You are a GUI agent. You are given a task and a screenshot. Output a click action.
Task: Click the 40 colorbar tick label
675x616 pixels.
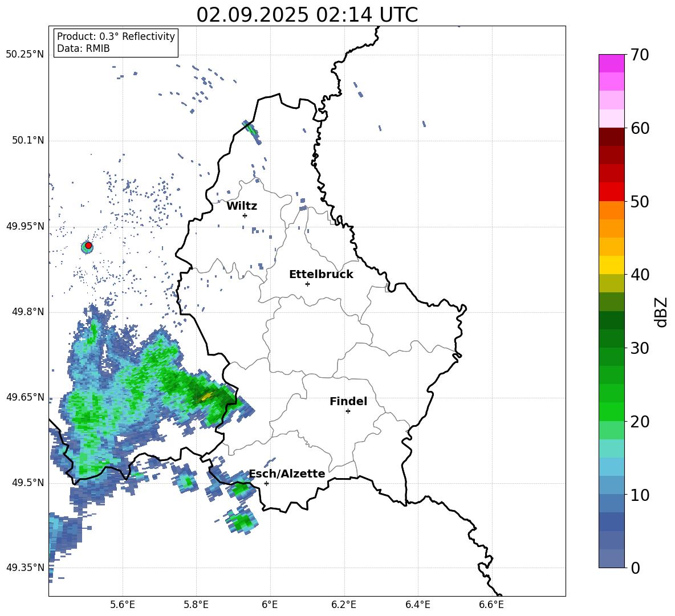pyautogui.click(x=640, y=275)
